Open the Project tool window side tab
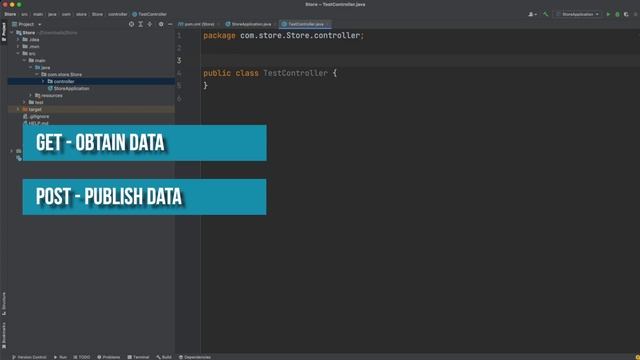 pyautogui.click(x=4, y=31)
